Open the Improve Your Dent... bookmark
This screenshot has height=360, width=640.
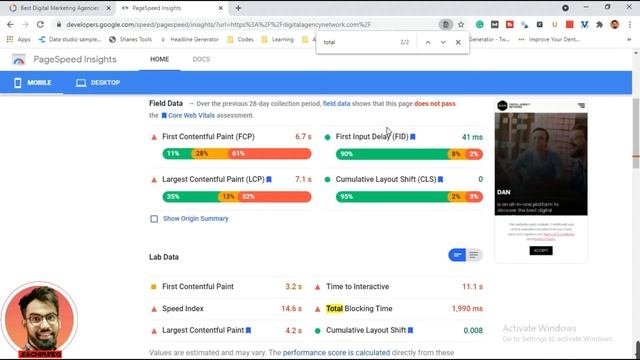point(549,40)
